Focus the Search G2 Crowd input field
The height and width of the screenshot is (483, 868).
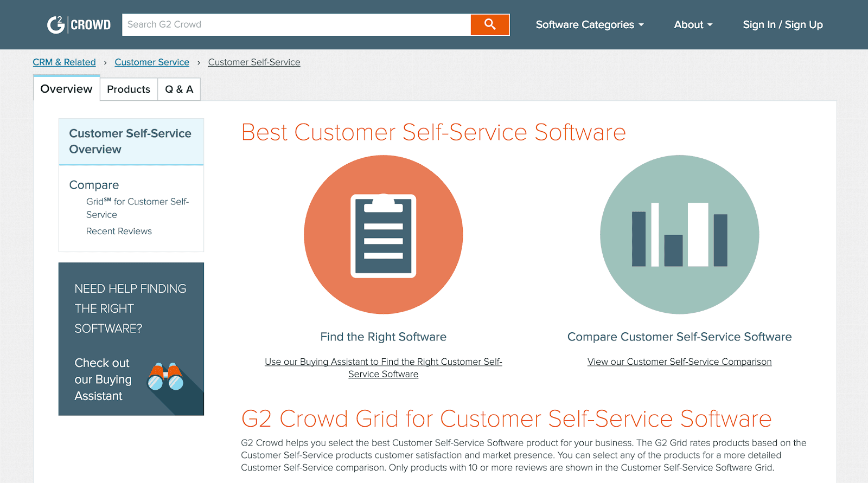coord(296,24)
